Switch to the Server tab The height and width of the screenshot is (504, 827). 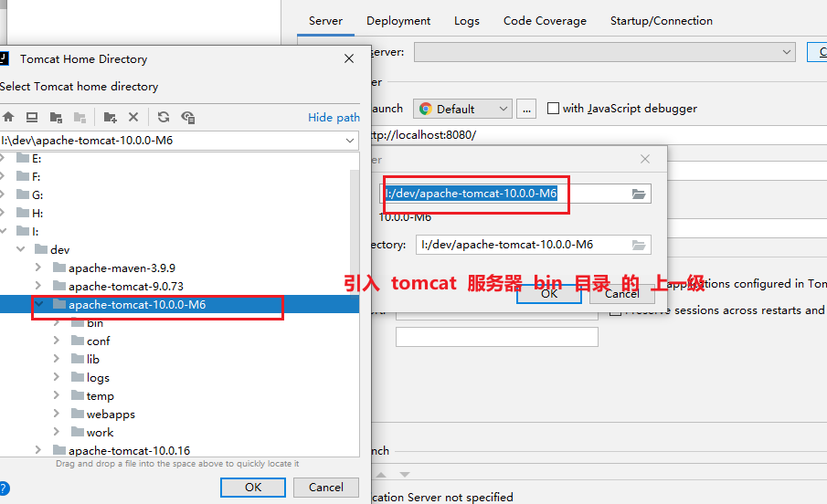325,21
